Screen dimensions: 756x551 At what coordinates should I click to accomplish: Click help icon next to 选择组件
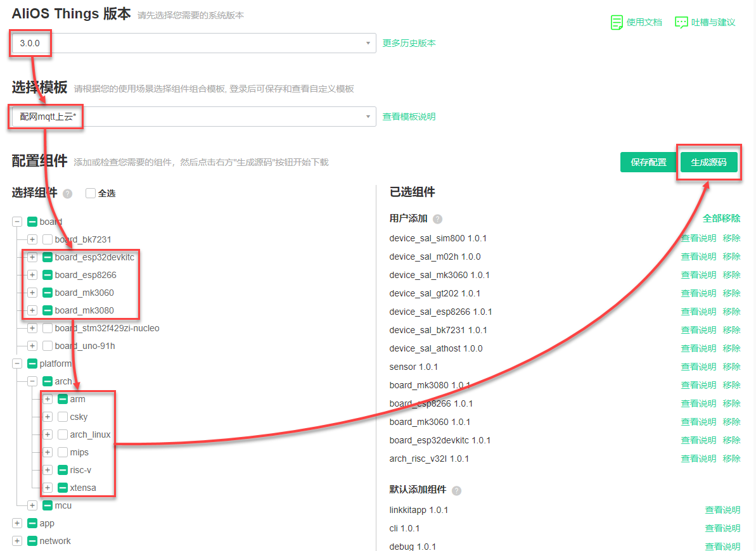coord(68,193)
